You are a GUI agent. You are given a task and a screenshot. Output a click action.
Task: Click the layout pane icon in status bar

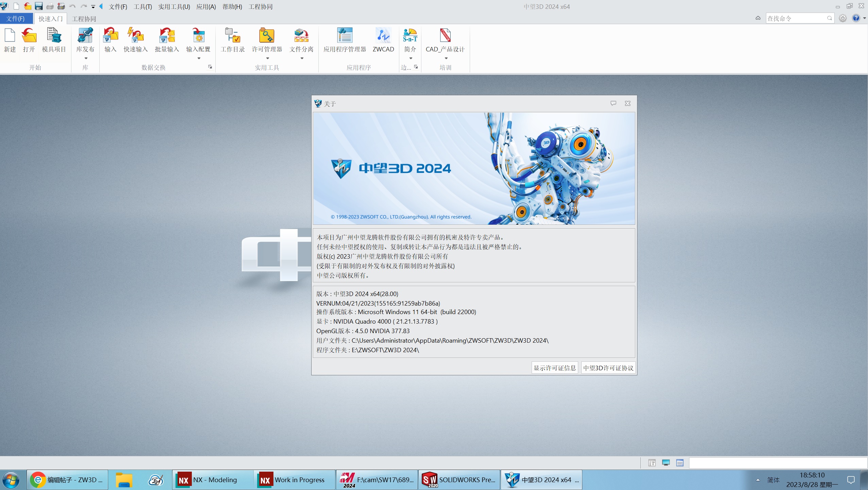652,463
